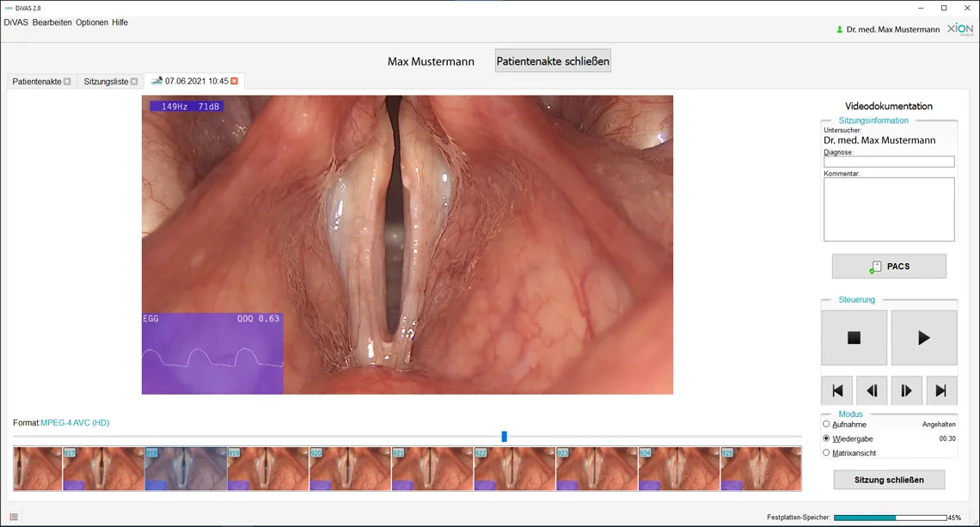980x527 pixels.
Task: Click the Patientenakte schließen button
Action: click(553, 61)
